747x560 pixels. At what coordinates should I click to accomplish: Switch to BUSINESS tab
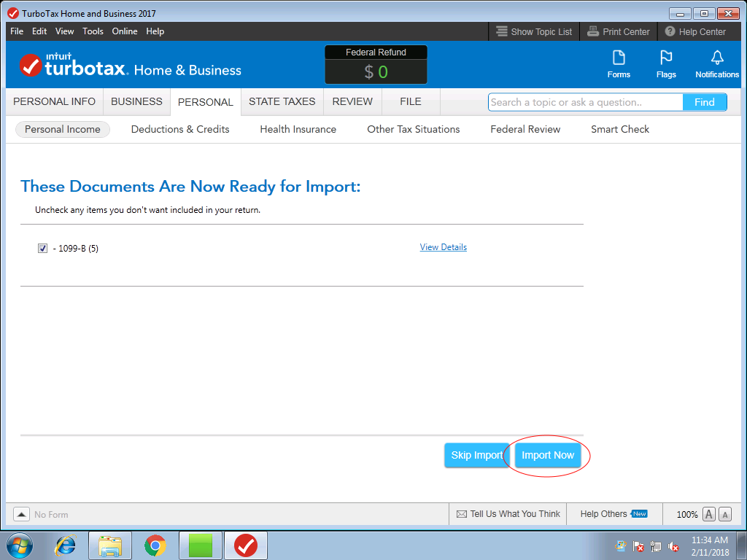(136, 102)
